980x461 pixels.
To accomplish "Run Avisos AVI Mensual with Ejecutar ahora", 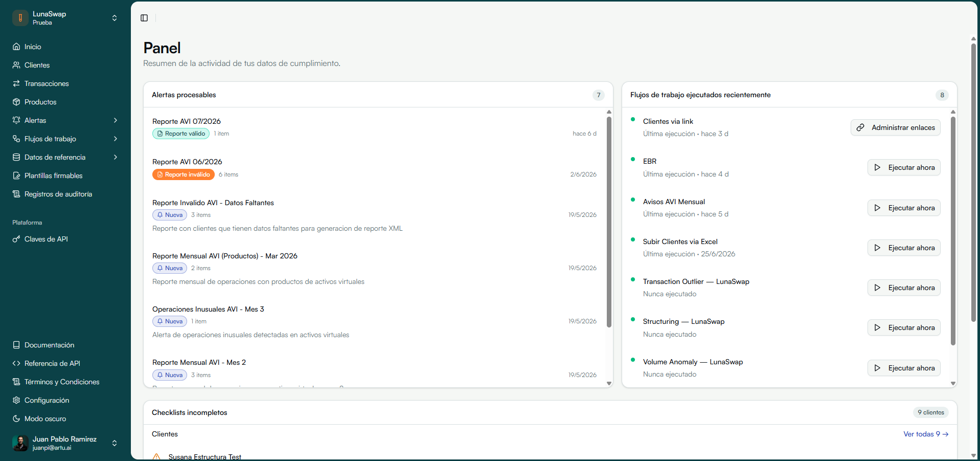I will (x=904, y=208).
